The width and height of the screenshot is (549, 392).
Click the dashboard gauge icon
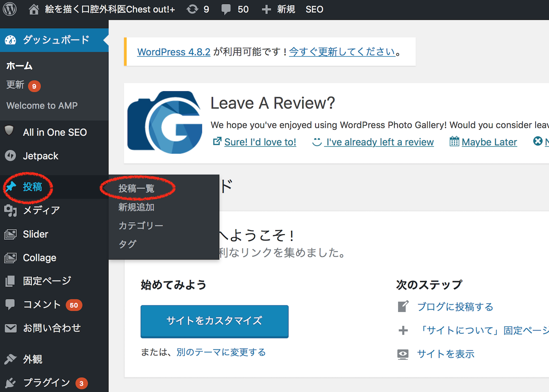11,40
